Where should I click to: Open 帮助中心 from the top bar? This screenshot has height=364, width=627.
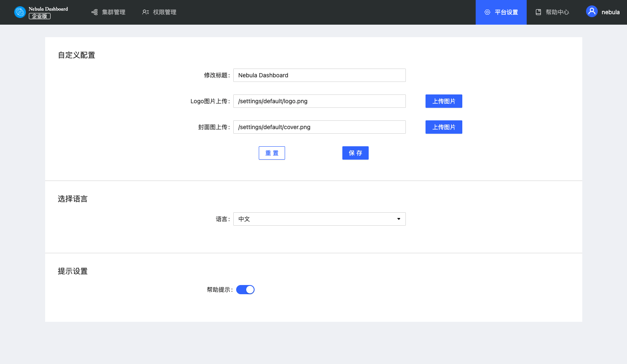pyautogui.click(x=557, y=12)
